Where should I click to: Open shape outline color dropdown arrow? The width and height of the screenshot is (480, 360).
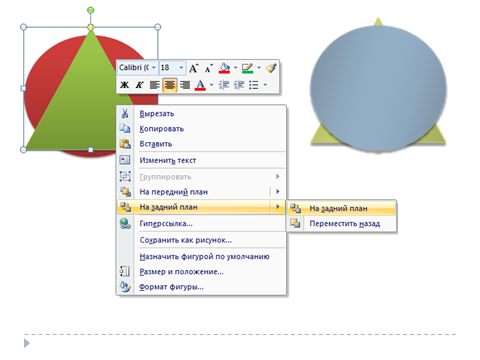pos(259,68)
